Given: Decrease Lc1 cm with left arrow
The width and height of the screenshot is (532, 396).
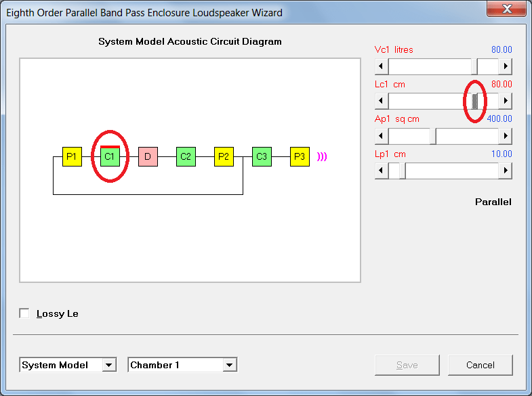Looking at the screenshot, I should pyautogui.click(x=382, y=101).
